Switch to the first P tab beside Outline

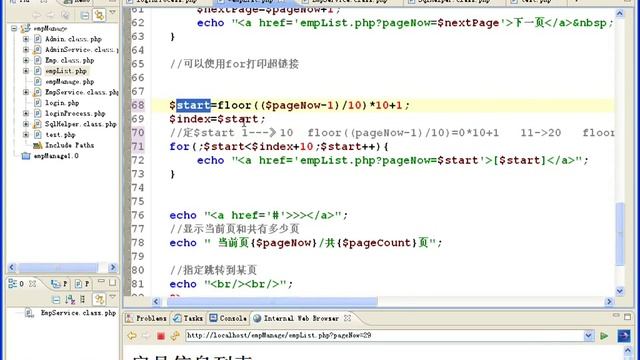tap(59, 284)
